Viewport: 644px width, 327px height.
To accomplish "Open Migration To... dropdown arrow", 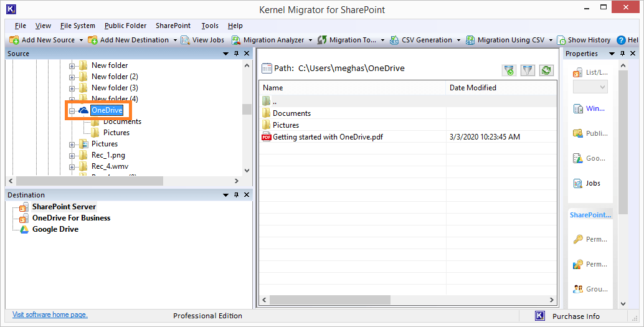I will click(x=383, y=40).
